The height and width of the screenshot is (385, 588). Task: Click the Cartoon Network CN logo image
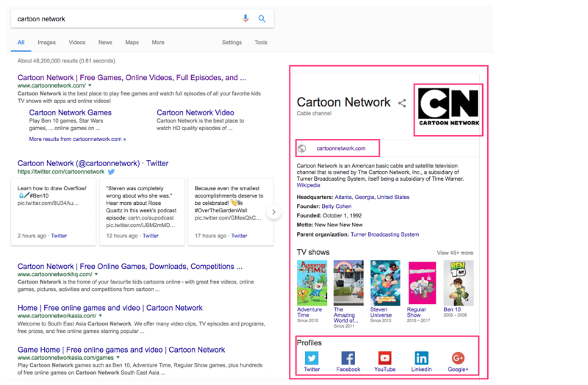coord(448,109)
